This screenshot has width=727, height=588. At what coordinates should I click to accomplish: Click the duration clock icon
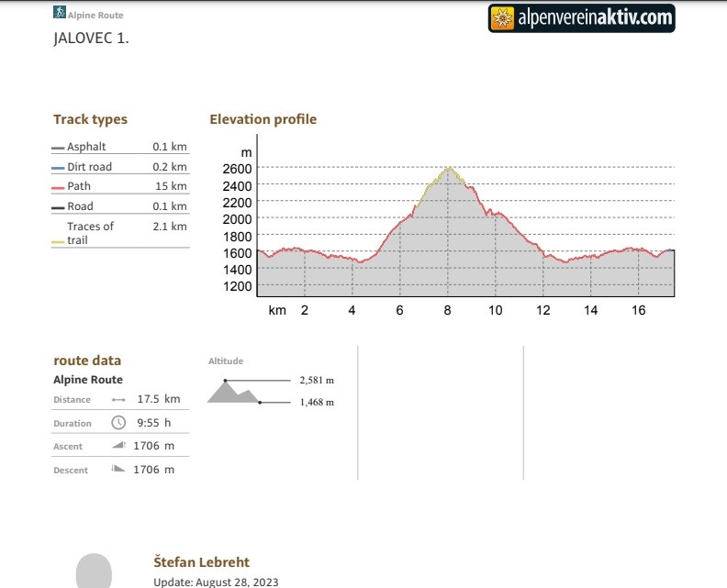tap(118, 423)
